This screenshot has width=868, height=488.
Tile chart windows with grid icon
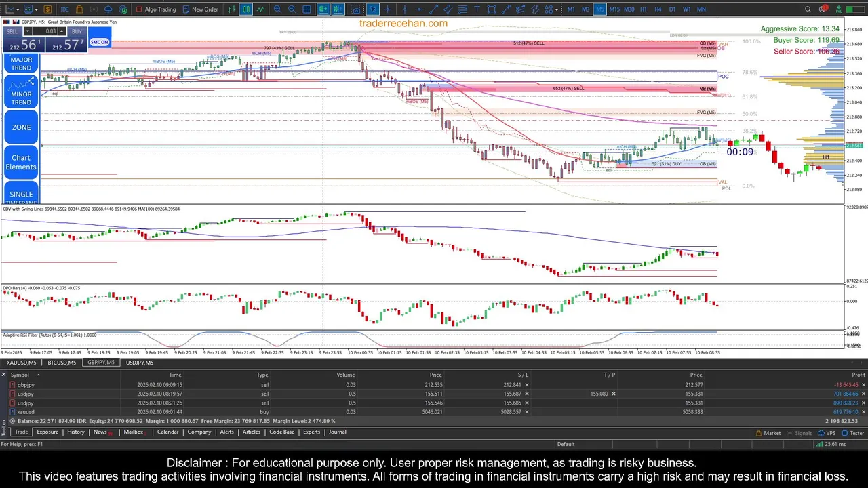[307, 9]
